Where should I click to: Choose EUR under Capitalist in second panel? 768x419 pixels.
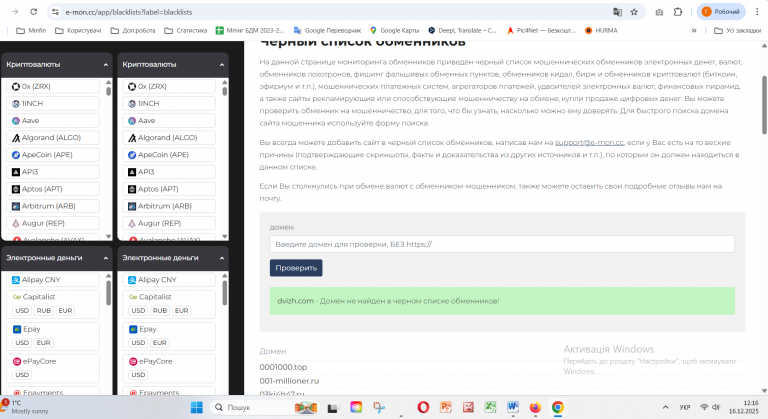coord(181,311)
